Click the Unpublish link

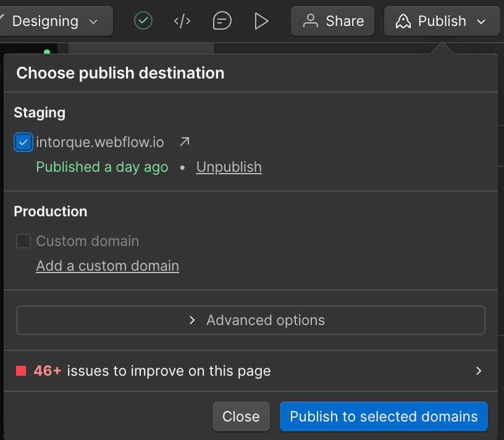coord(229,167)
